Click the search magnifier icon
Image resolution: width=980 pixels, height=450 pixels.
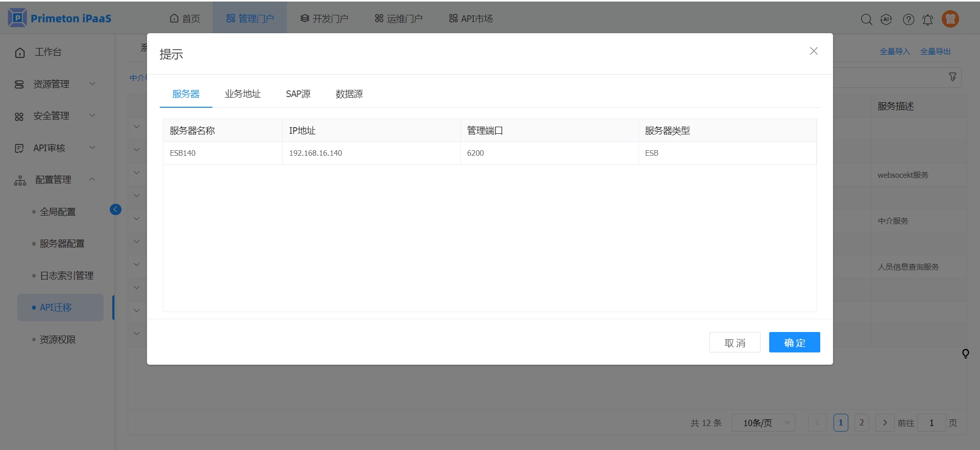(866, 19)
